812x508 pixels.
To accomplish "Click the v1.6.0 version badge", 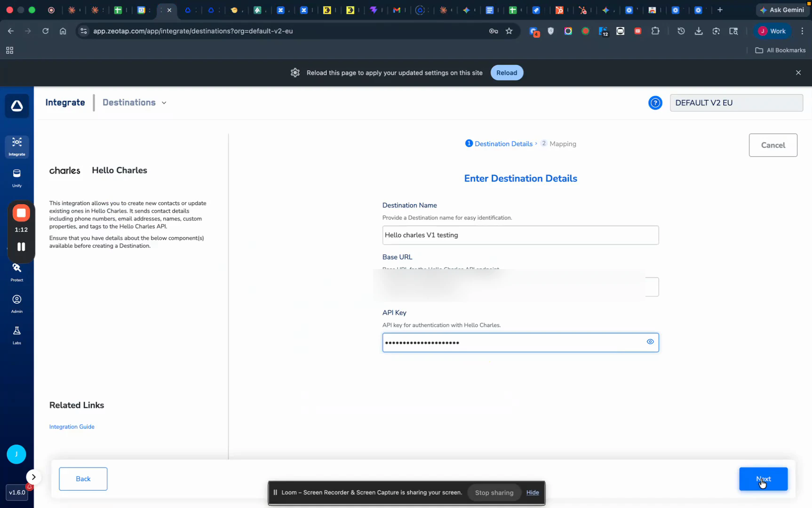I will (17, 492).
